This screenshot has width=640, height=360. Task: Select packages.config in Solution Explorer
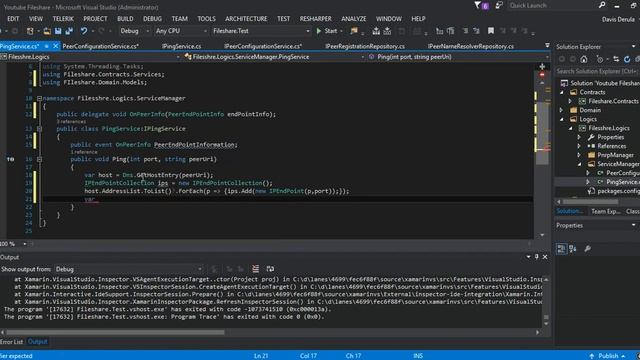(x=618, y=191)
